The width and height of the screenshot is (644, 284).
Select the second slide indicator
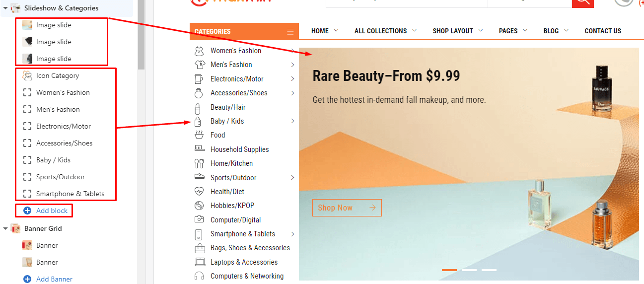pos(469,270)
